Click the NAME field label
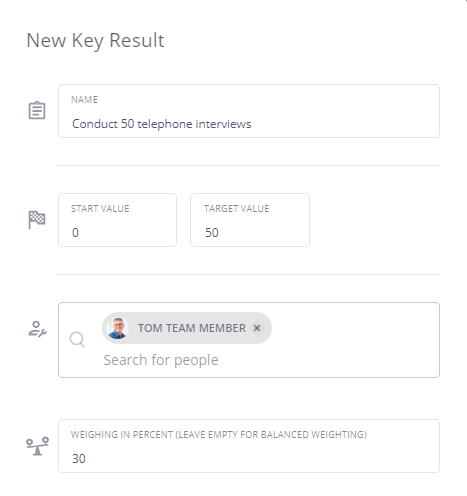 click(84, 100)
